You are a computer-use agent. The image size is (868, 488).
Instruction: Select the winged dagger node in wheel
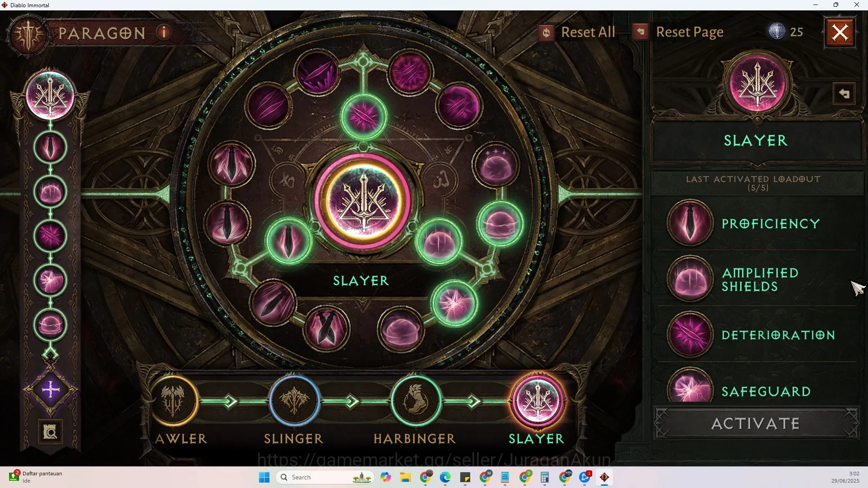click(231, 164)
